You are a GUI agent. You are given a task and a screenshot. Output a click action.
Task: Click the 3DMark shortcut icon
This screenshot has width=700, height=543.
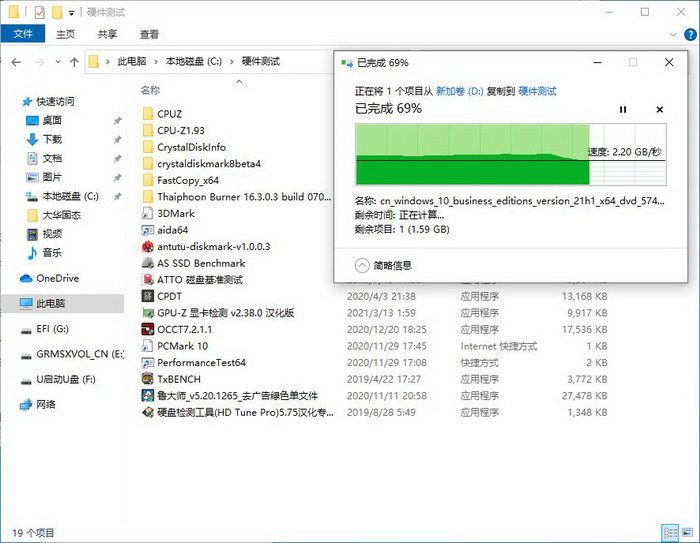click(147, 213)
